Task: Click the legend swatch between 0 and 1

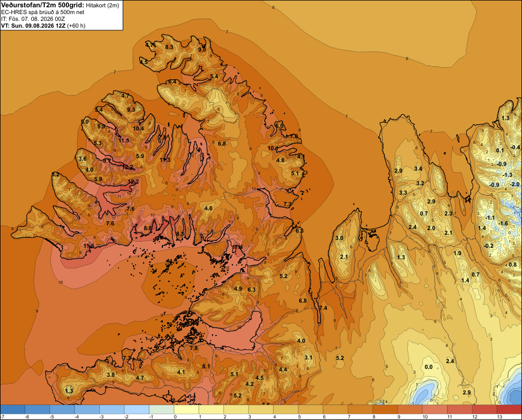Action: point(186,410)
